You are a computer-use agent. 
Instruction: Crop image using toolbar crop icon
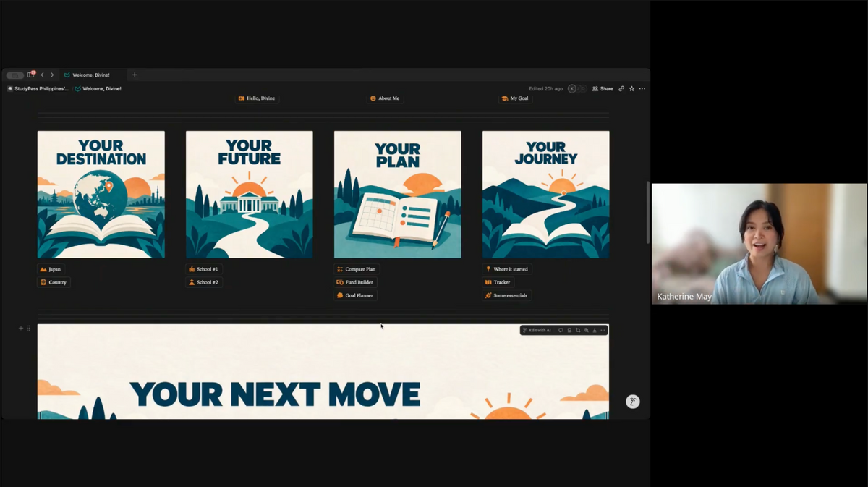click(x=578, y=330)
